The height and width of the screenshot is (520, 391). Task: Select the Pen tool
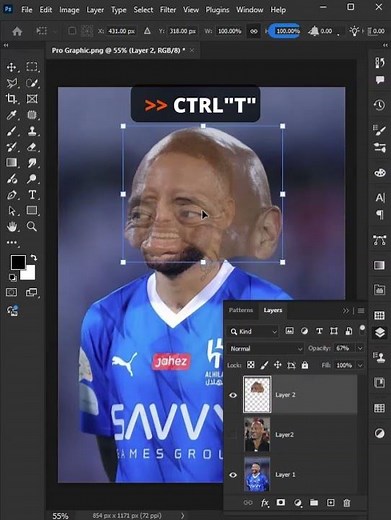[12, 195]
